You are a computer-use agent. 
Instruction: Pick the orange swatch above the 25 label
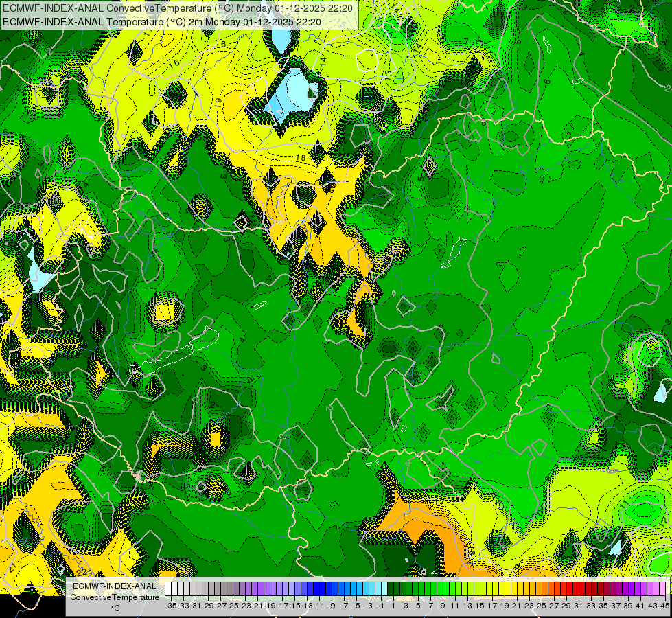click(x=545, y=588)
